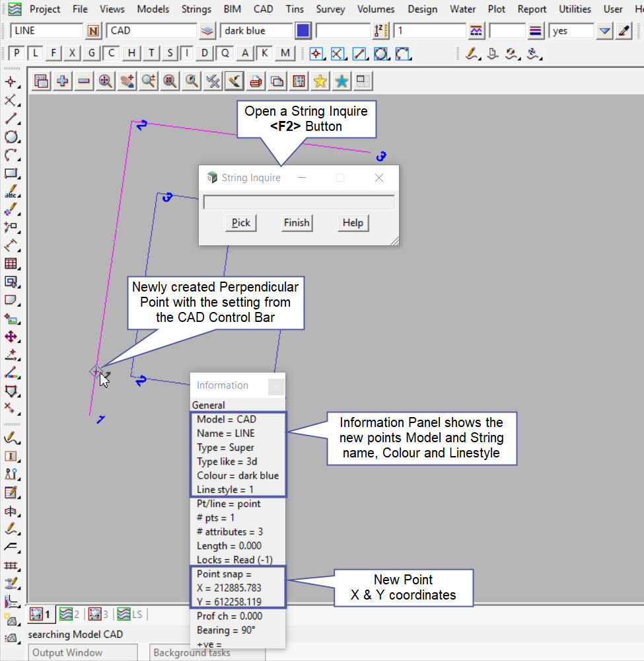Switch to view tab LS

[129, 614]
